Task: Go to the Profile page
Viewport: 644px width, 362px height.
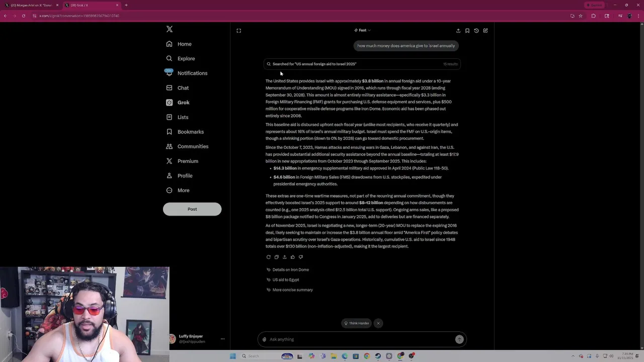Action: pyautogui.click(x=179, y=175)
